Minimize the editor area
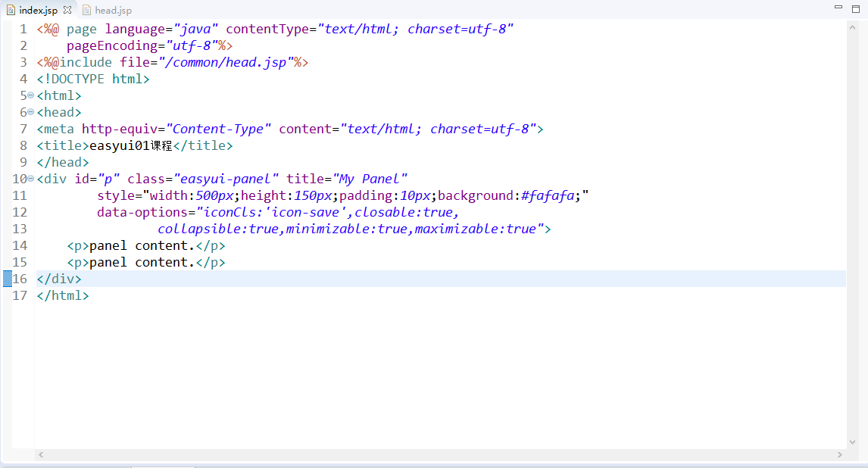The height and width of the screenshot is (468, 868). pos(838,7)
